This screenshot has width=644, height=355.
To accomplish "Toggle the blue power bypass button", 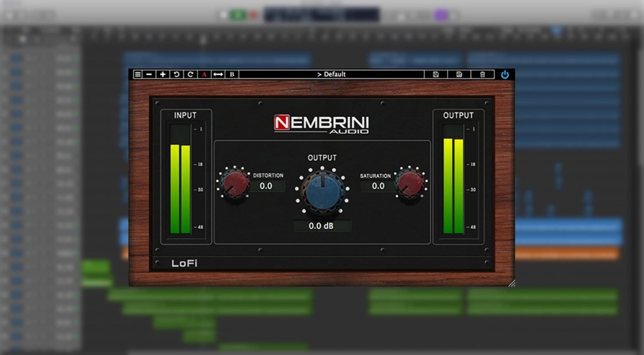I will pyautogui.click(x=505, y=74).
